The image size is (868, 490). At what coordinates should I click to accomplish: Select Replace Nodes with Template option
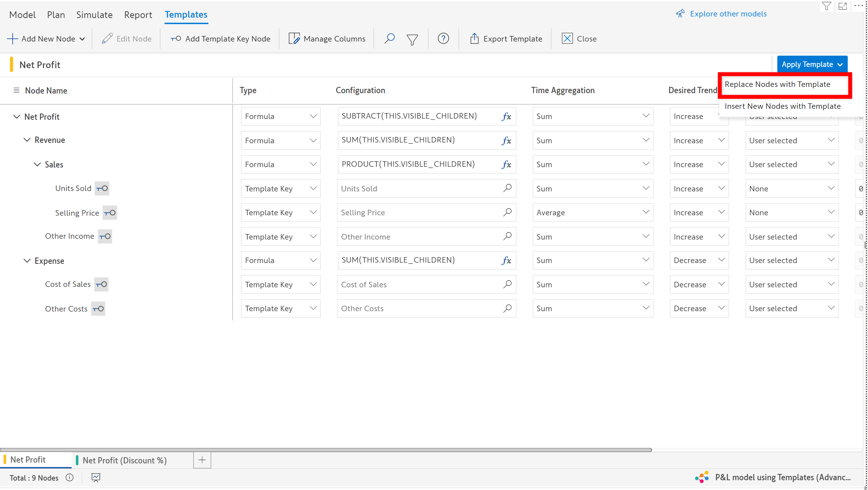pyautogui.click(x=777, y=84)
